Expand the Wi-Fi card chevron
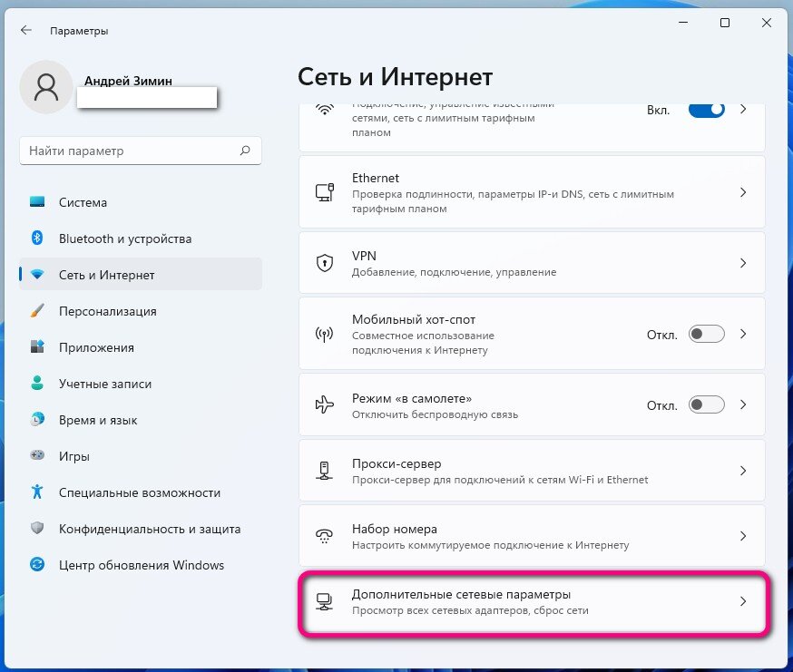Viewport: 793px width, 672px height. pos(743,109)
